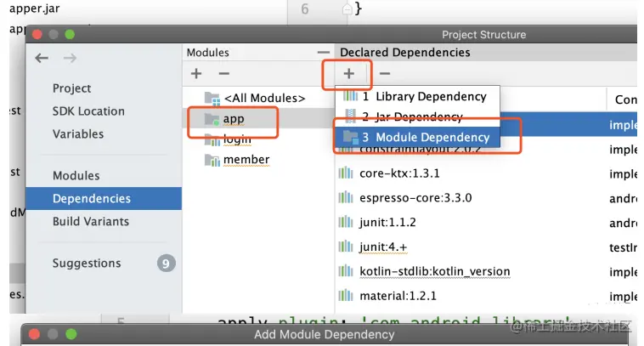Viewport: 644px width, 346px height.
Task: Click library icon beside junit:1.1.2
Action: click(x=346, y=222)
